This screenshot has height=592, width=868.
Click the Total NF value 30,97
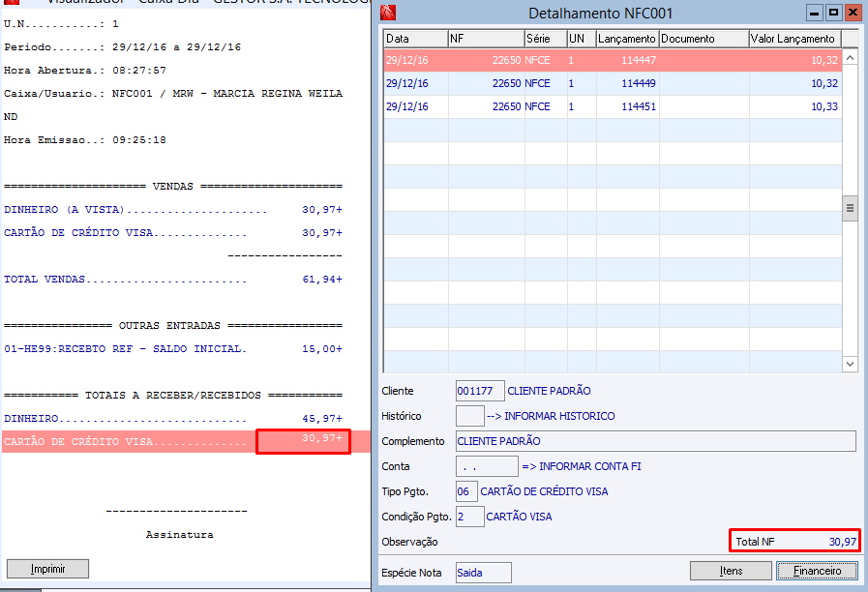(843, 542)
